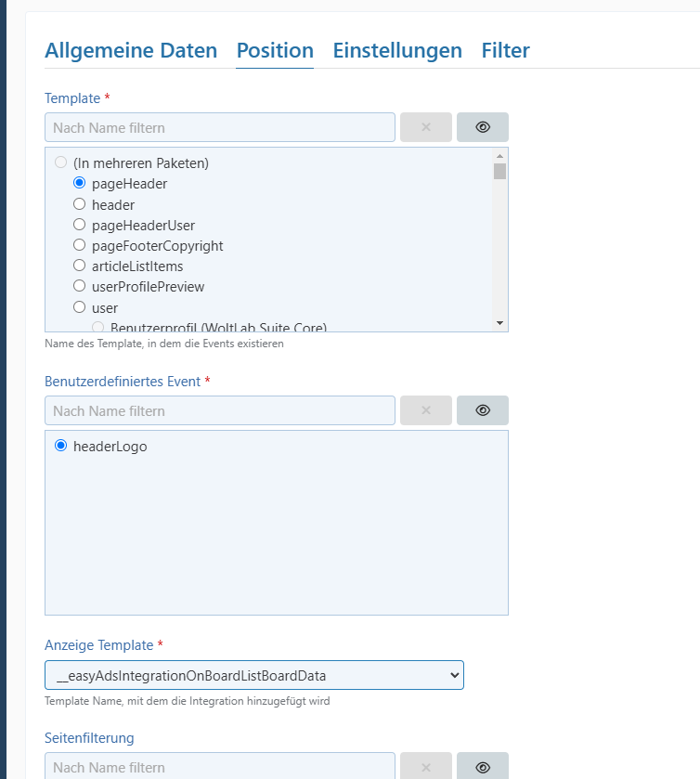Click the X clear button for Template filter
700x779 pixels.
click(x=426, y=127)
